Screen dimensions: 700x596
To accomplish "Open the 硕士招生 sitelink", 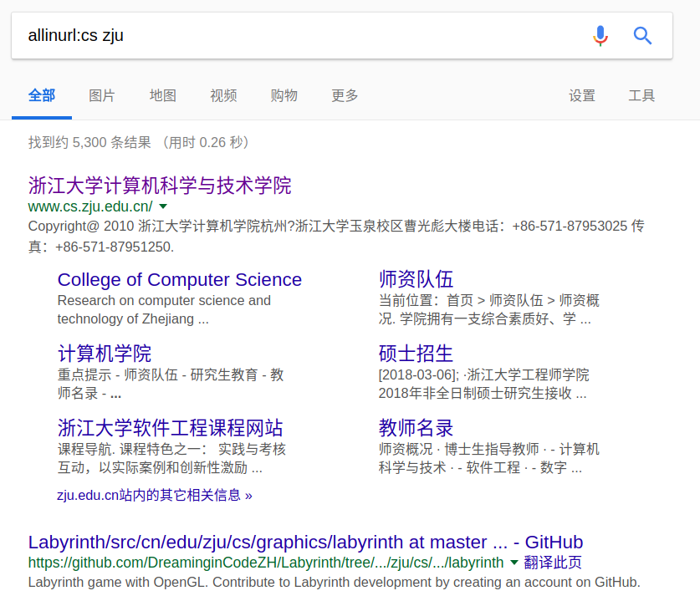I will (x=416, y=354).
